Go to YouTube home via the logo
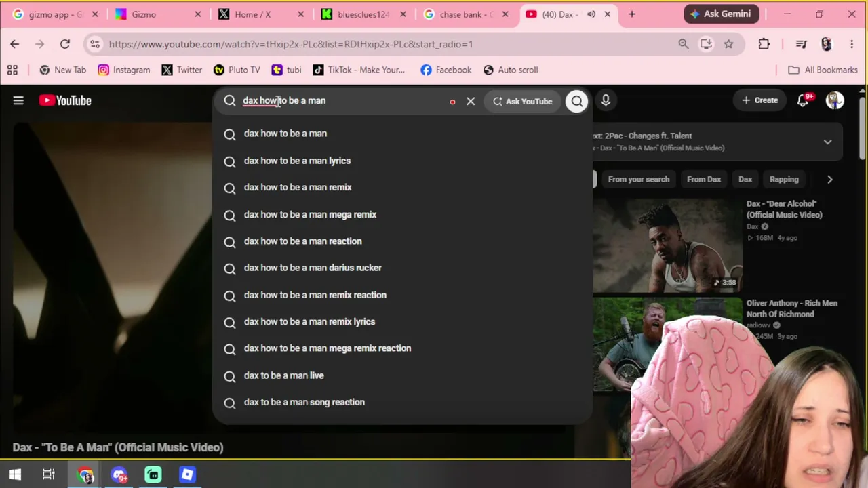This screenshot has width=868, height=488. pyautogui.click(x=65, y=100)
